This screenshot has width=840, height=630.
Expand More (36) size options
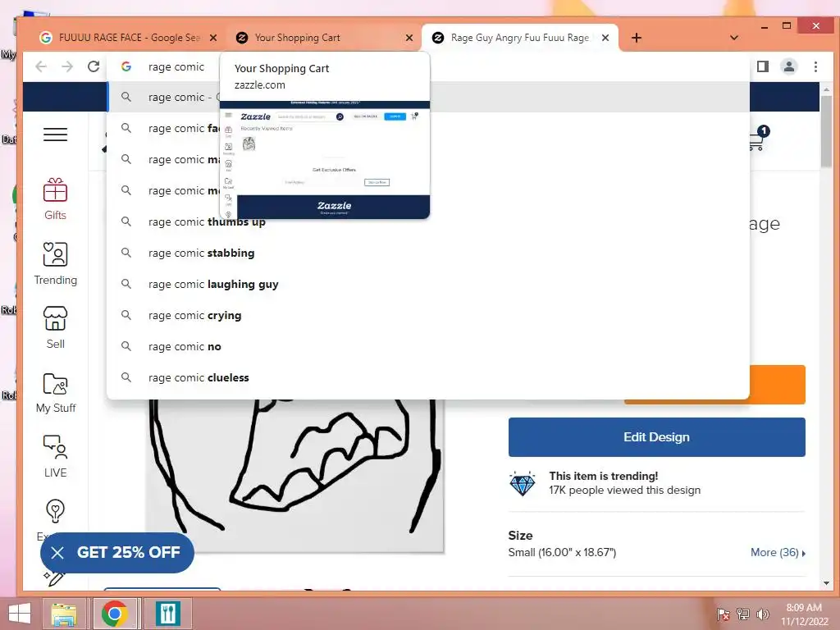pos(778,552)
